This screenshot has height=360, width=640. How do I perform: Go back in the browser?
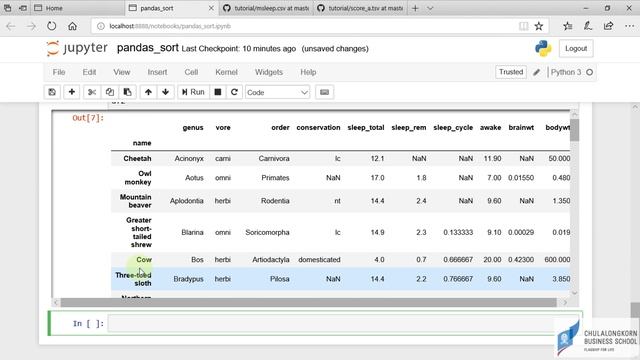pyautogui.click(x=11, y=26)
